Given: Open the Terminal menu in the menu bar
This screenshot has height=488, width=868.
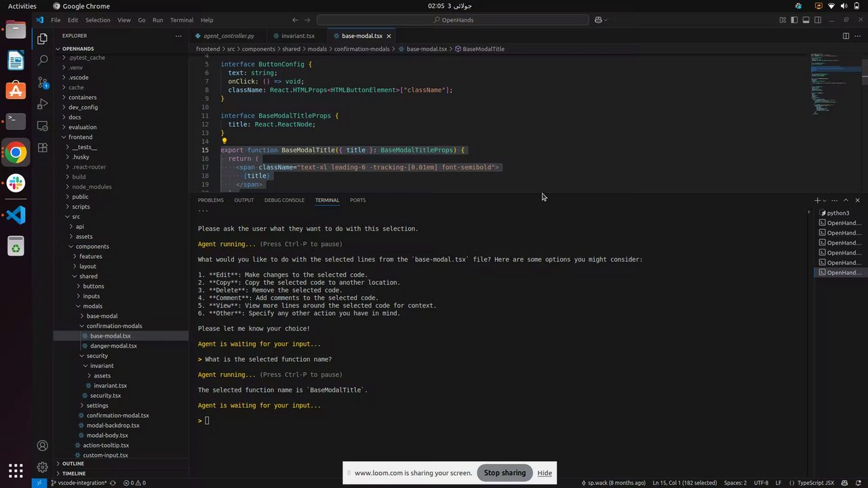Looking at the screenshot, I should pos(182,20).
